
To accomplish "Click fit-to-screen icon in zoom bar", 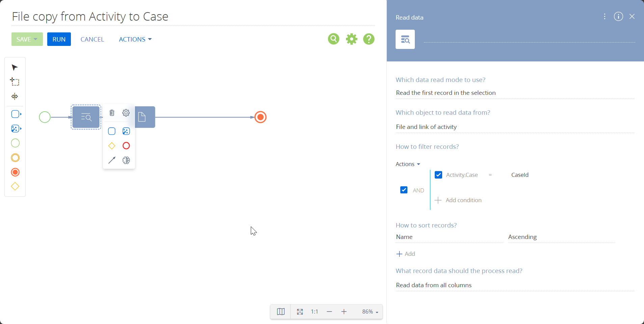I will pyautogui.click(x=300, y=312).
